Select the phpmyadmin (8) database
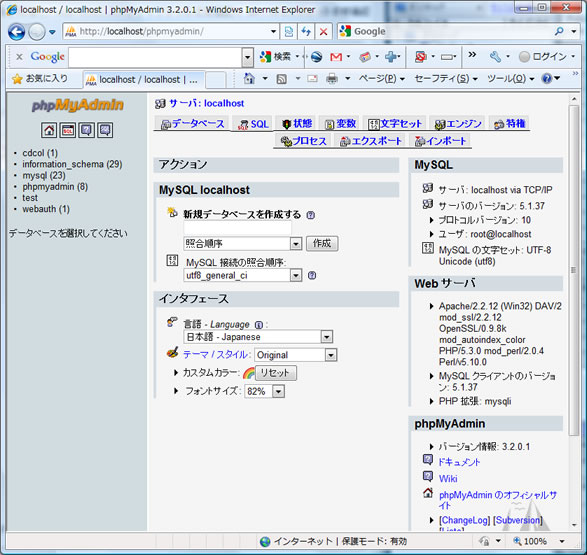The height and width of the screenshot is (555, 587). tap(55, 187)
